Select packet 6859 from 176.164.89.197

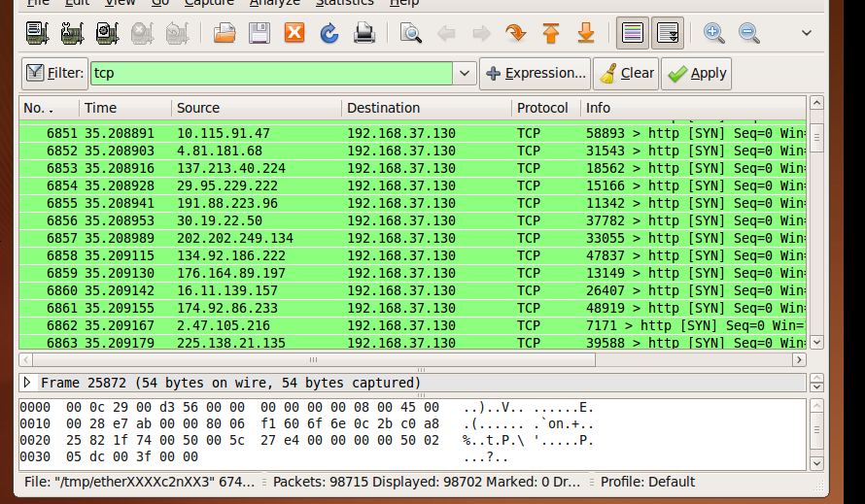413,273
